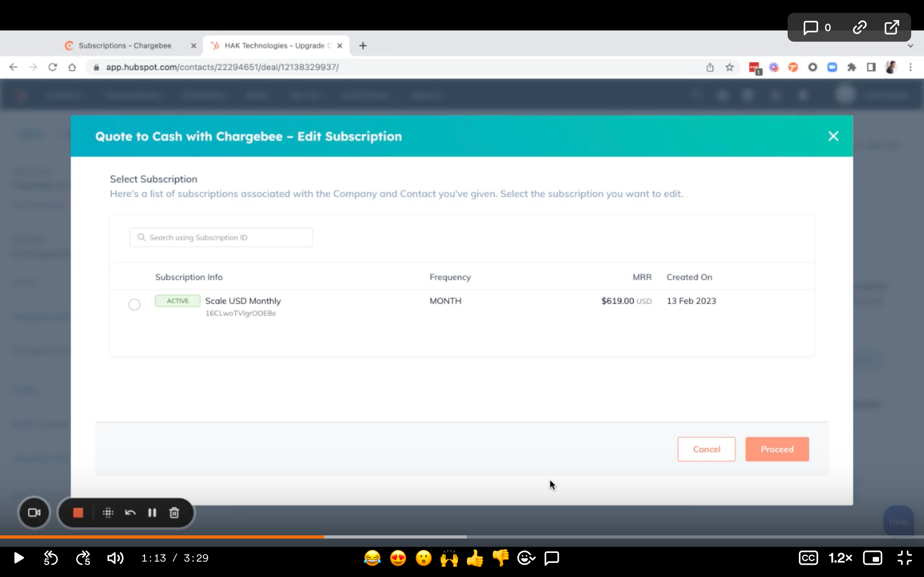The height and width of the screenshot is (577, 924).
Task: Mute the video volume
Action: pos(115,558)
